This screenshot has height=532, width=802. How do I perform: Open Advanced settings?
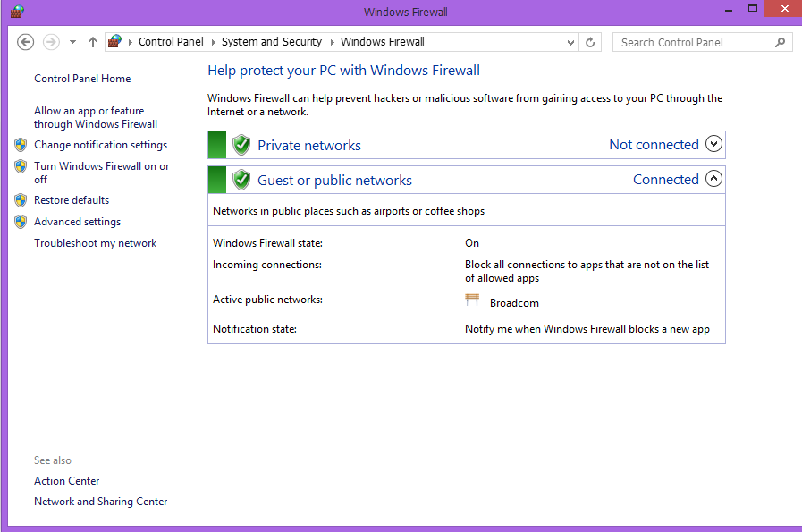[x=77, y=222]
